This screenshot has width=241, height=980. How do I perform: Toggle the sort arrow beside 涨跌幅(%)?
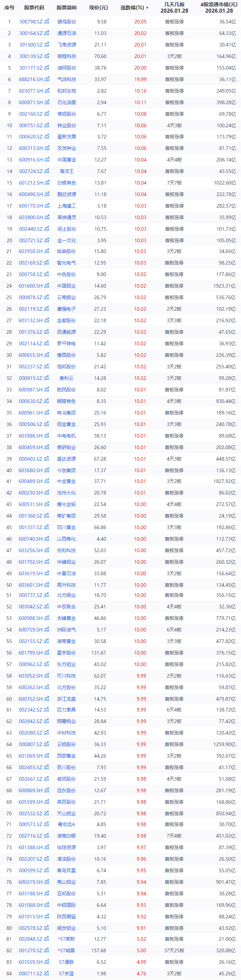pos(147,8)
